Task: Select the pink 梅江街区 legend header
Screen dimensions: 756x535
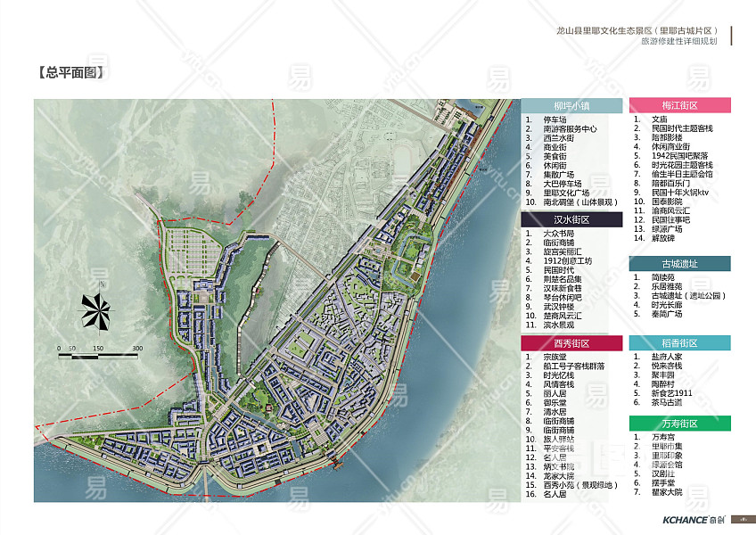Action: pos(680,105)
